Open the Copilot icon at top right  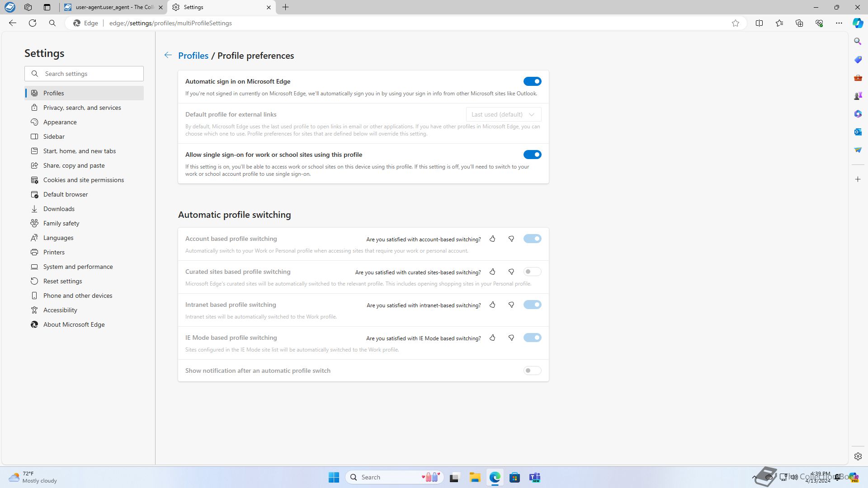click(x=858, y=23)
